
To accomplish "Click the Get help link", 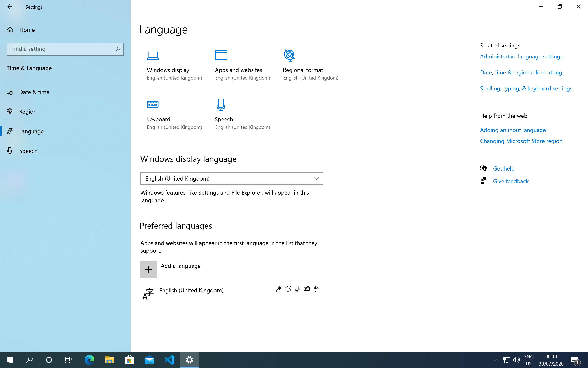I will pos(504,168).
